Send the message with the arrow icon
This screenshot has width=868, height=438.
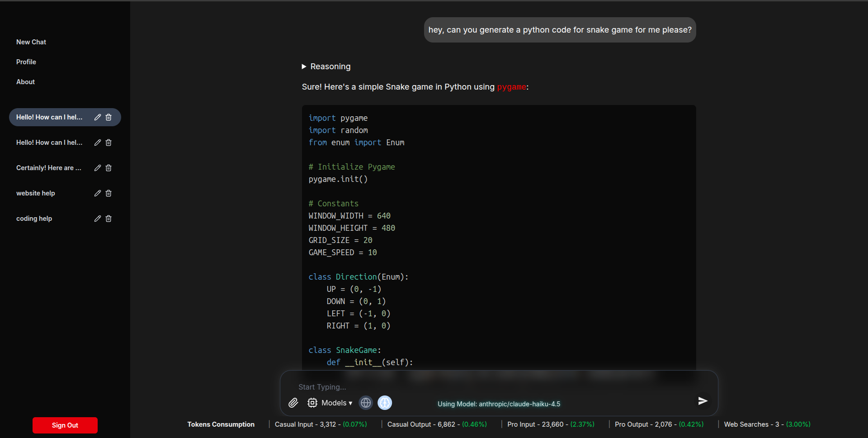pos(703,401)
